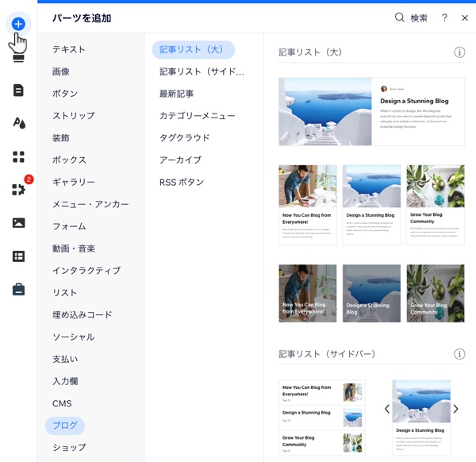This screenshot has height=462, width=476.
Task: Select 装飾 category
Action: coord(61,137)
